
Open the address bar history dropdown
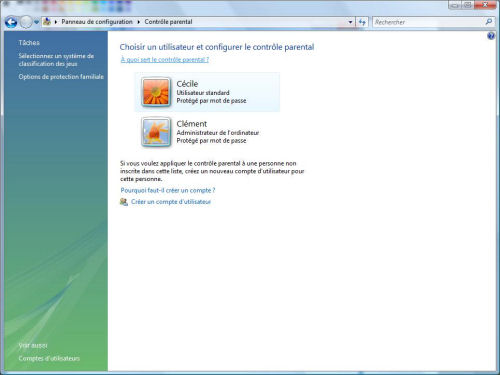[350, 22]
